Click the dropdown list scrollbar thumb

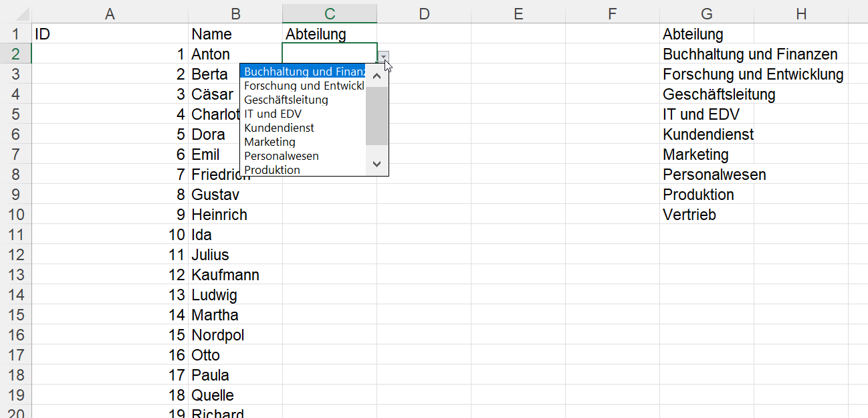(377, 115)
